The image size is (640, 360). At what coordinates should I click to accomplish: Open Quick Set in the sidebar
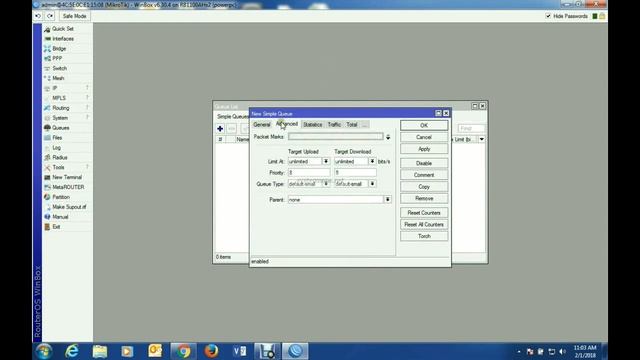coord(62,29)
